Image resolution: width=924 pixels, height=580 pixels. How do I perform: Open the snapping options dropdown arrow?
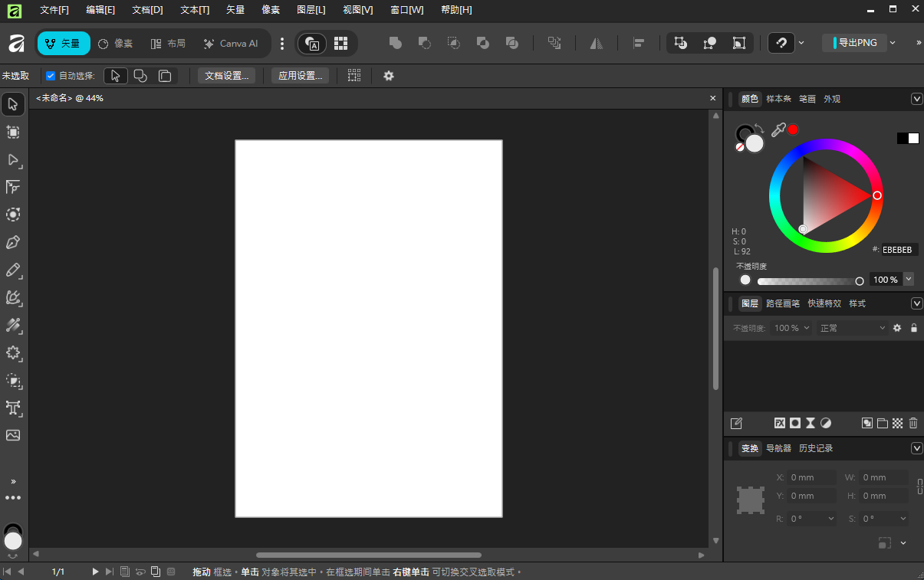tap(801, 43)
